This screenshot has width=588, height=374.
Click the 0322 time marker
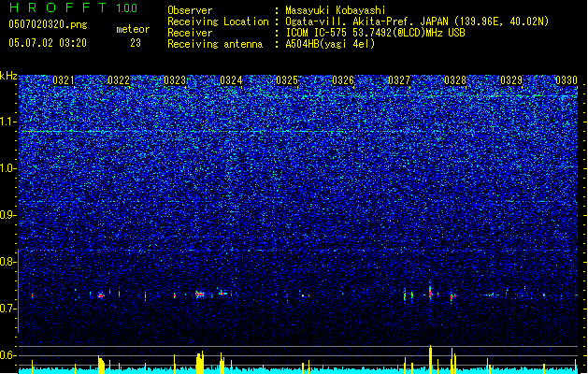pos(119,80)
